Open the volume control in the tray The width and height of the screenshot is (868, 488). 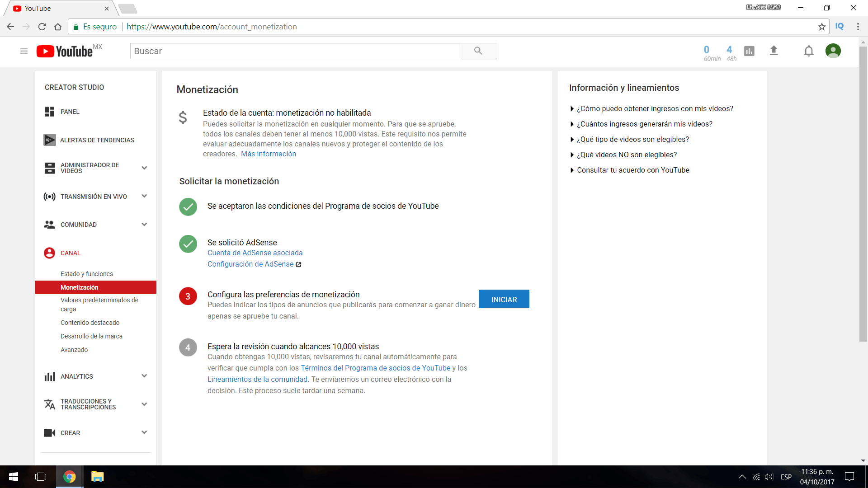769,477
